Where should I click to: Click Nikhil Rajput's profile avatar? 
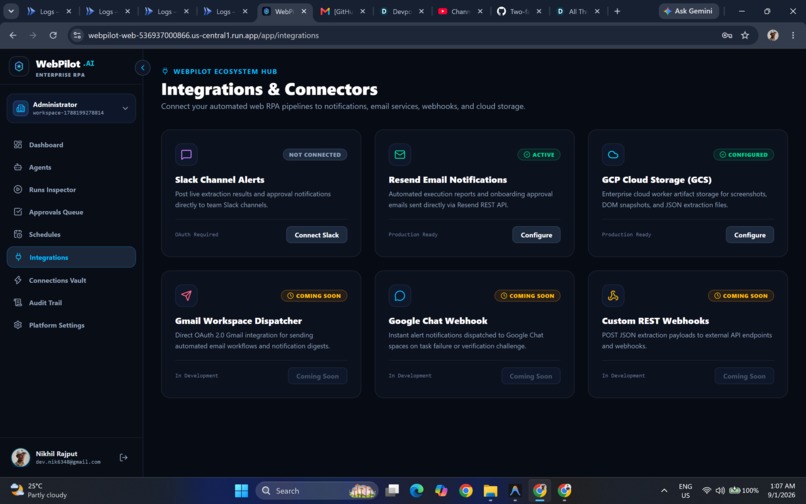coord(21,457)
